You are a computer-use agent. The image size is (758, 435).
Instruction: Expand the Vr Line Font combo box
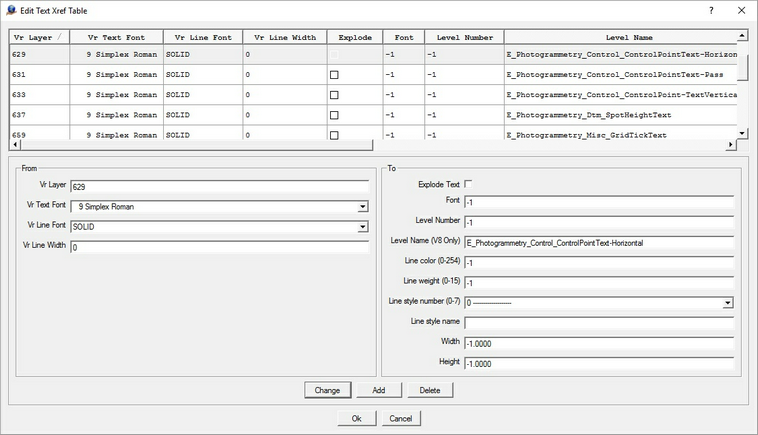362,227
